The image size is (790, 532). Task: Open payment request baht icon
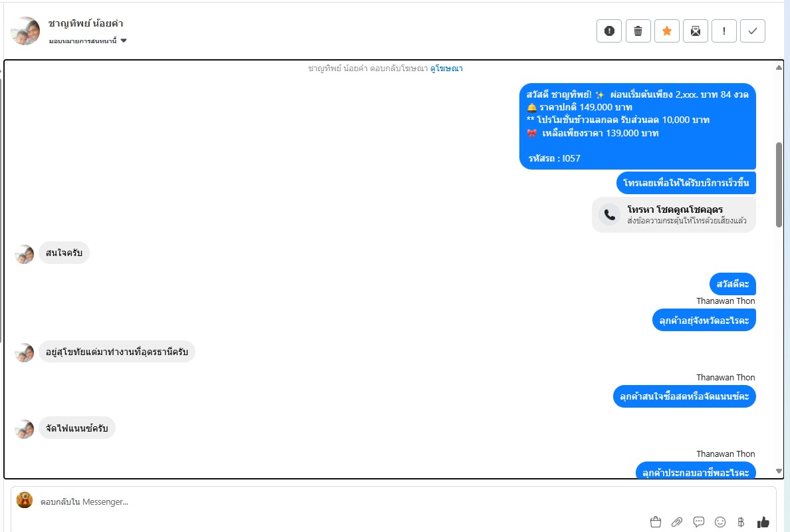(x=741, y=522)
